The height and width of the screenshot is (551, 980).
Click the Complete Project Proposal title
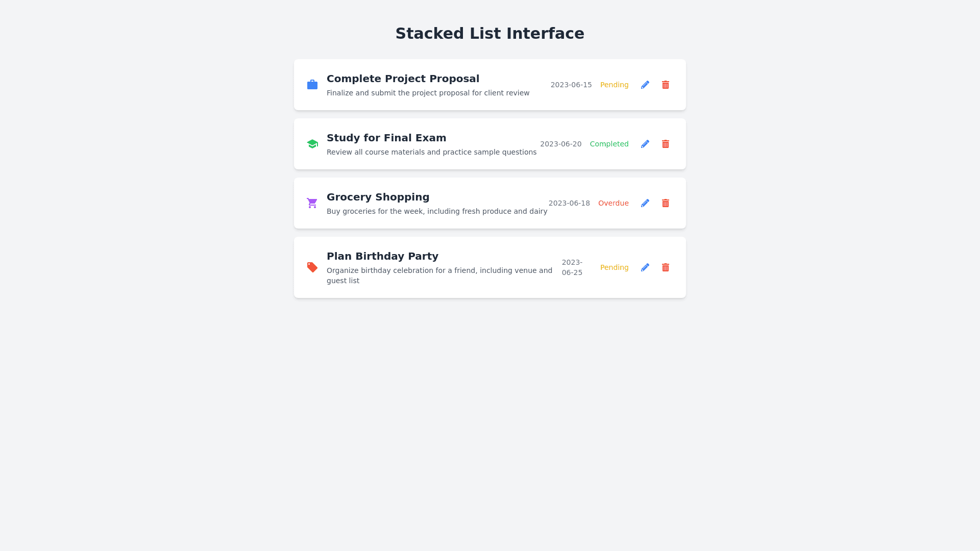click(403, 79)
